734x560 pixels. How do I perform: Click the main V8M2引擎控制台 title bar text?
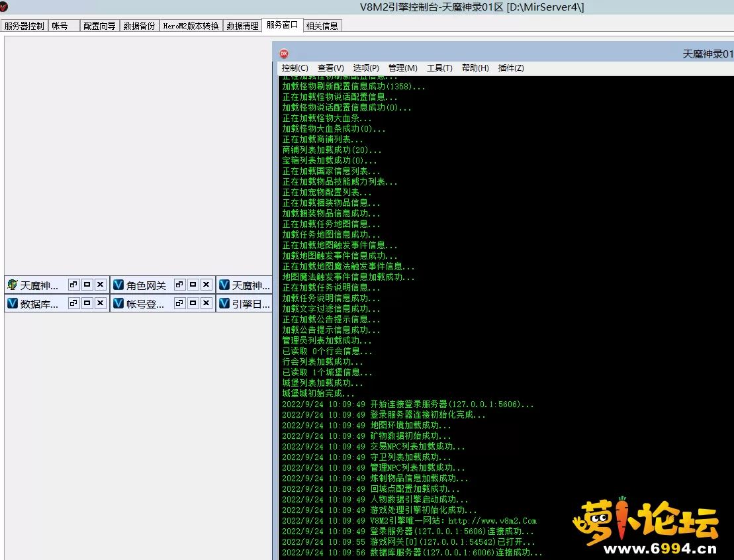click(472, 7)
